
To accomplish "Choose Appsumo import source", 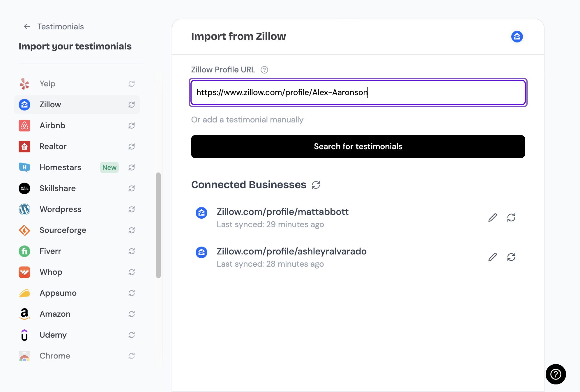I will click(x=77, y=293).
